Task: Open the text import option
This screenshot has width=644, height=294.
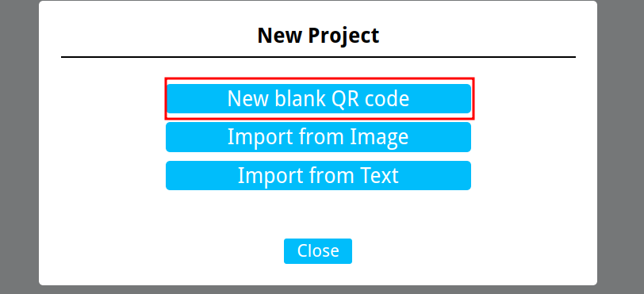Action: click(x=318, y=175)
